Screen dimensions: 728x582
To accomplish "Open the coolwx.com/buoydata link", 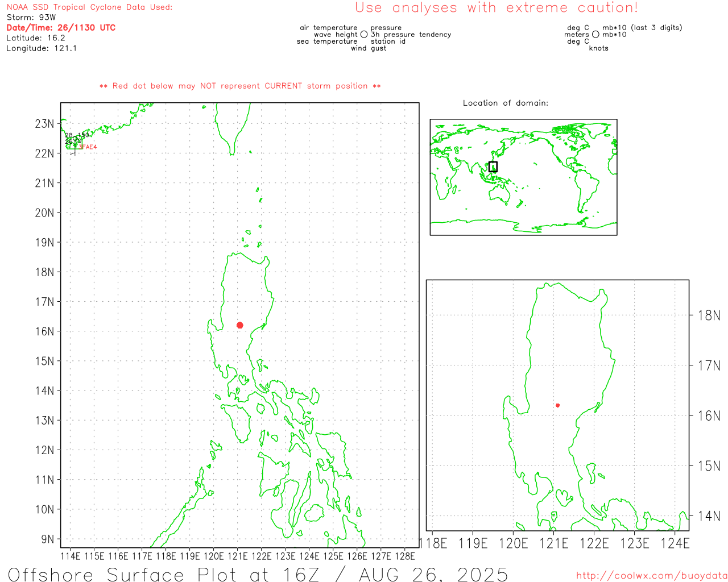I will click(x=652, y=576).
